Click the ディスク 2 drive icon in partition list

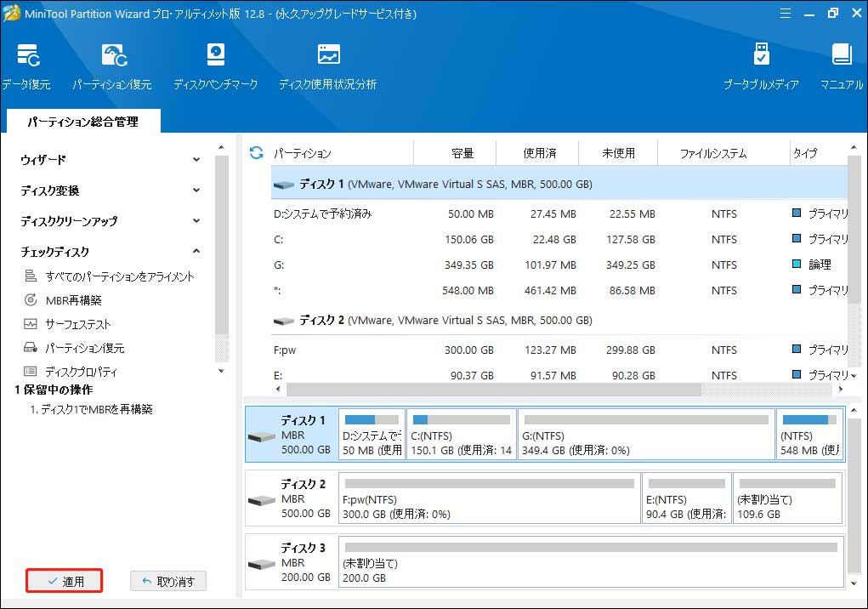coord(284,322)
